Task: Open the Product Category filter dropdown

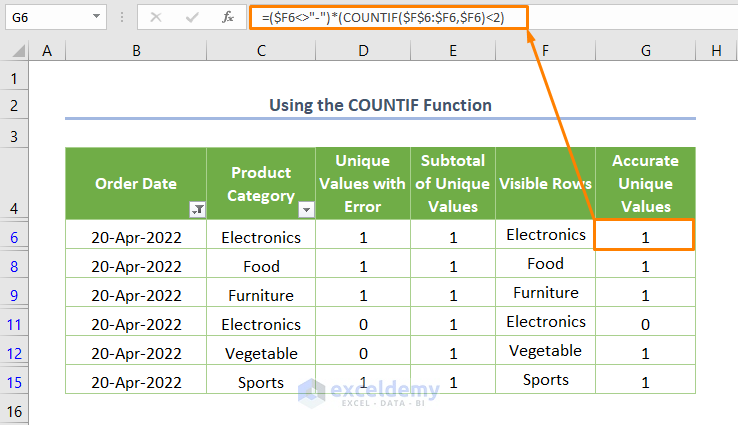Action: coord(306,209)
